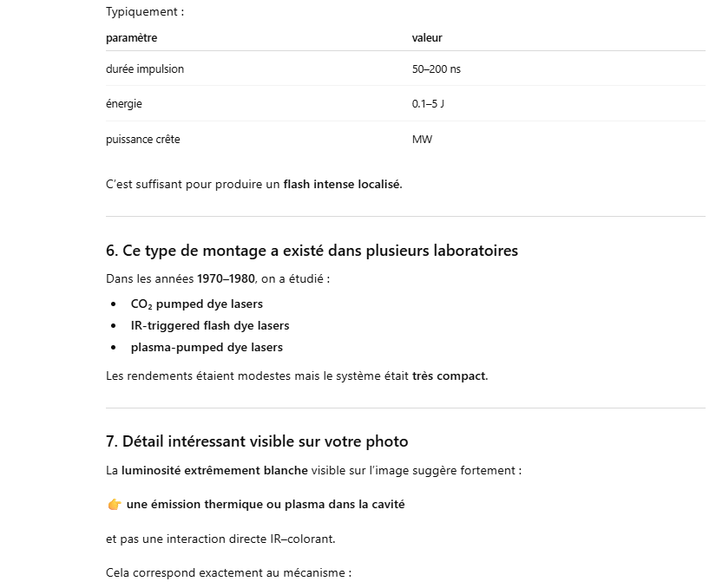Click the section 6 heading about laboratoires
The image size is (716, 588).
pyautogui.click(x=312, y=251)
